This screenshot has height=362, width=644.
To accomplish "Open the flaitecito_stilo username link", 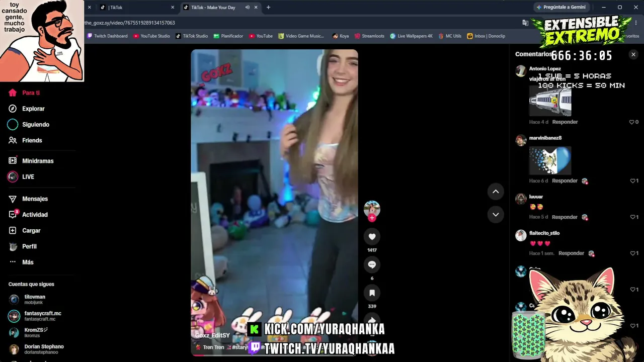I will [x=544, y=233].
